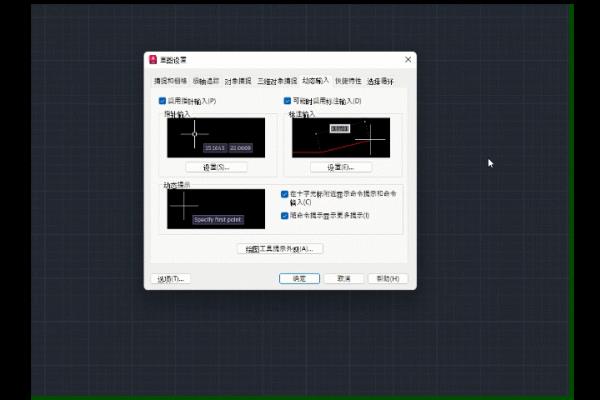Image resolution: width=600 pixels, height=400 pixels.
Task: Toggle 随命令提示显示更多提示(I) checkbox
Action: (284, 216)
